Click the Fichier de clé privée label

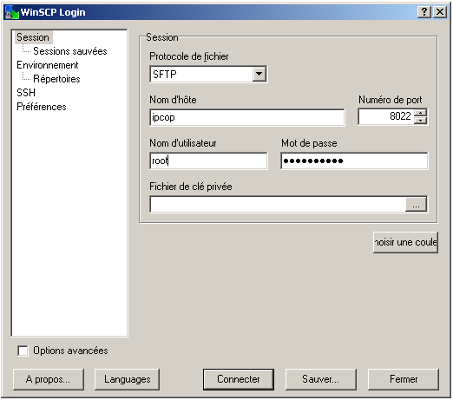point(190,187)
